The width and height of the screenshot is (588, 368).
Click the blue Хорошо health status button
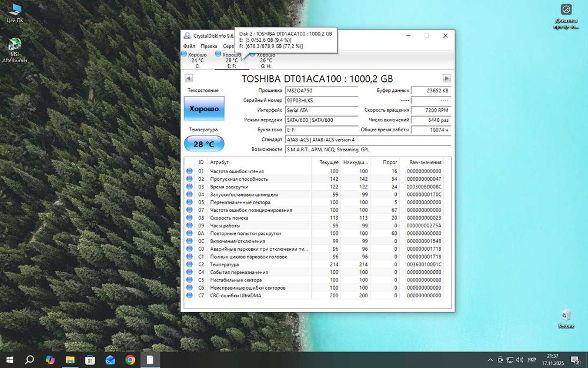204,108
